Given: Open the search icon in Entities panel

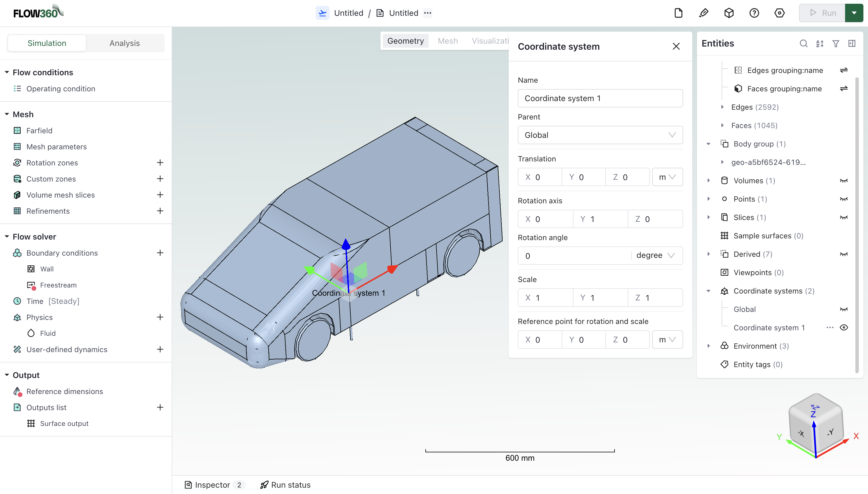Looking at the screenshot, I should pos(803,43).
